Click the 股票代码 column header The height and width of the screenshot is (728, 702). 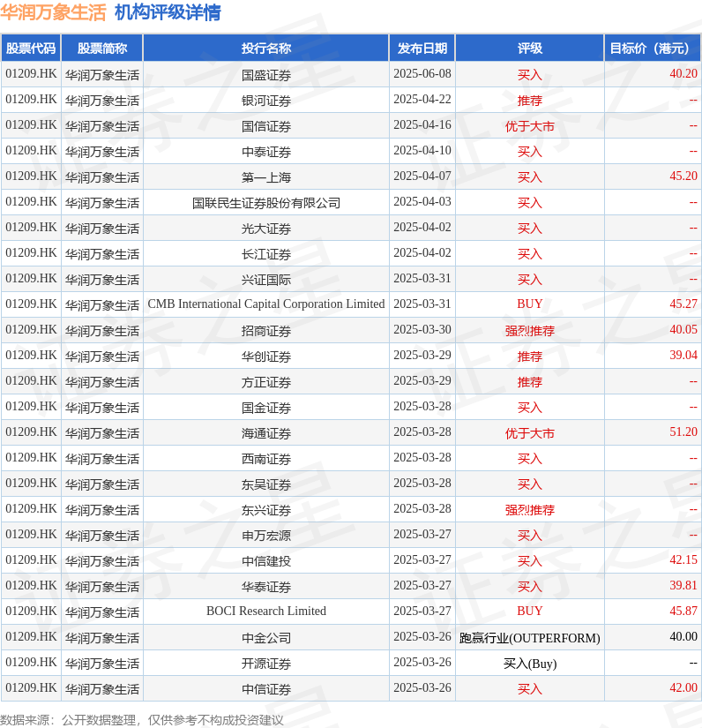point(31,49)
